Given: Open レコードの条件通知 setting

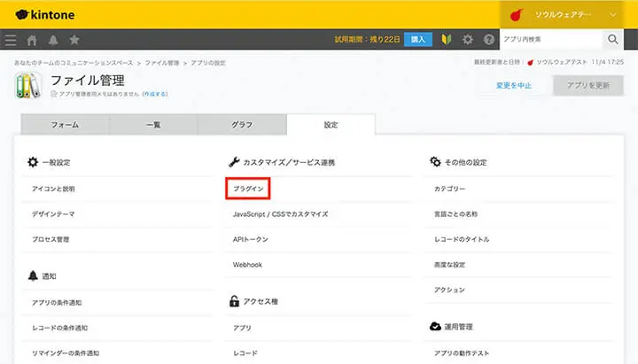Looking at the screenshot, I should (x=60, y=328).
